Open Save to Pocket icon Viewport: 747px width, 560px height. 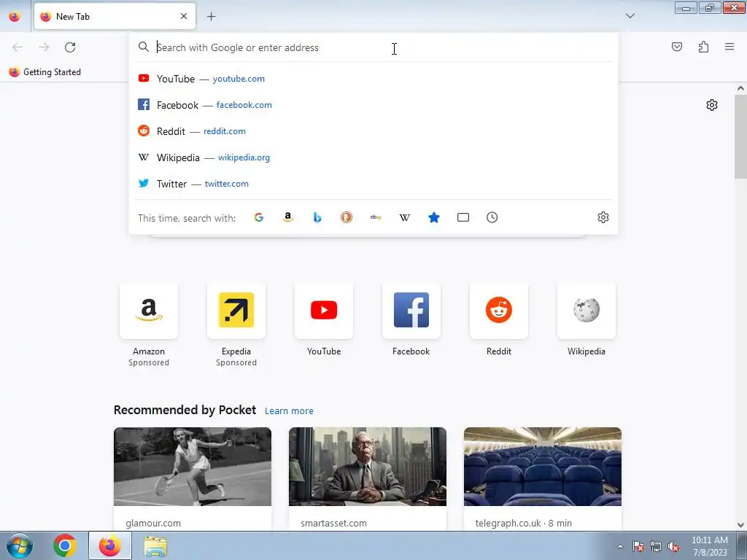coord(676,47)
